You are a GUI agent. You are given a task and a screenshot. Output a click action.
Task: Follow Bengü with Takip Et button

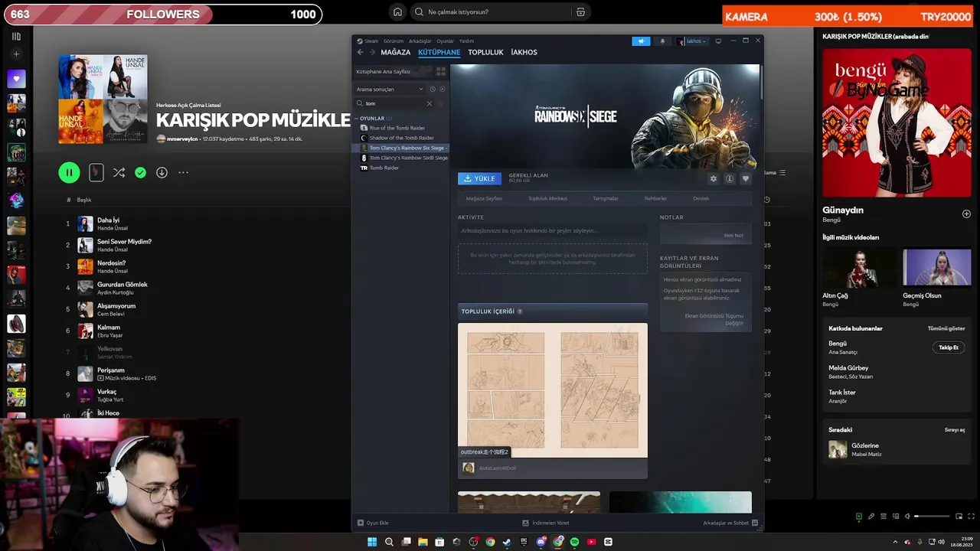(x=949, y=347)
